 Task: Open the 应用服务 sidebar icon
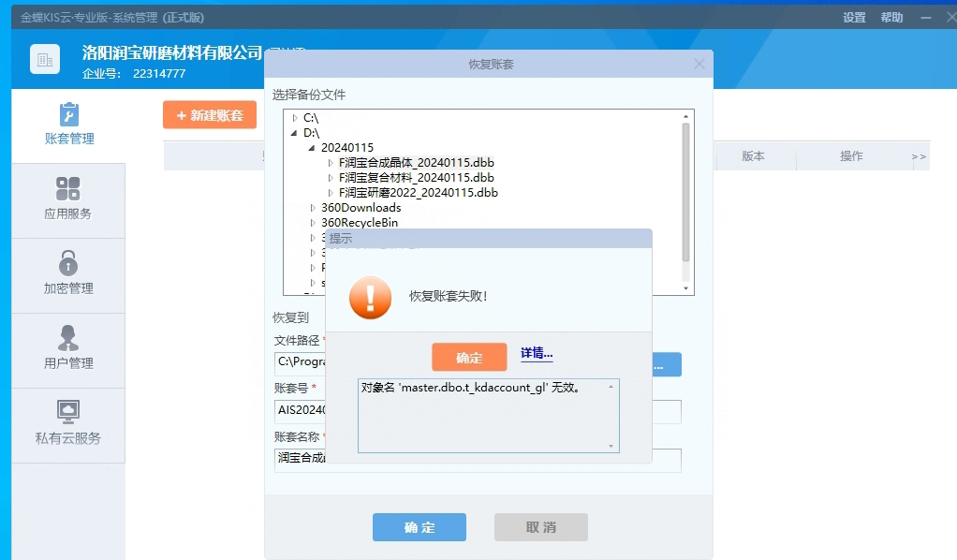tap(68, 189)
